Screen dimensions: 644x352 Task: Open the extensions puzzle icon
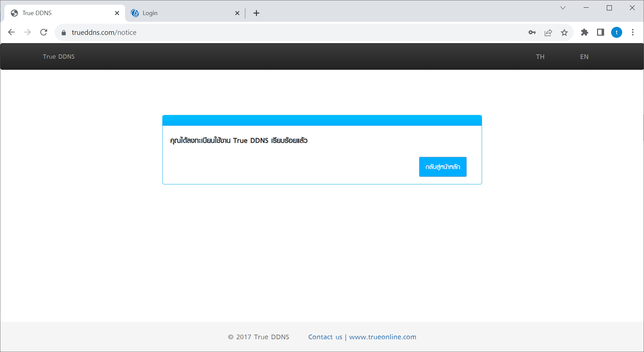585,33
